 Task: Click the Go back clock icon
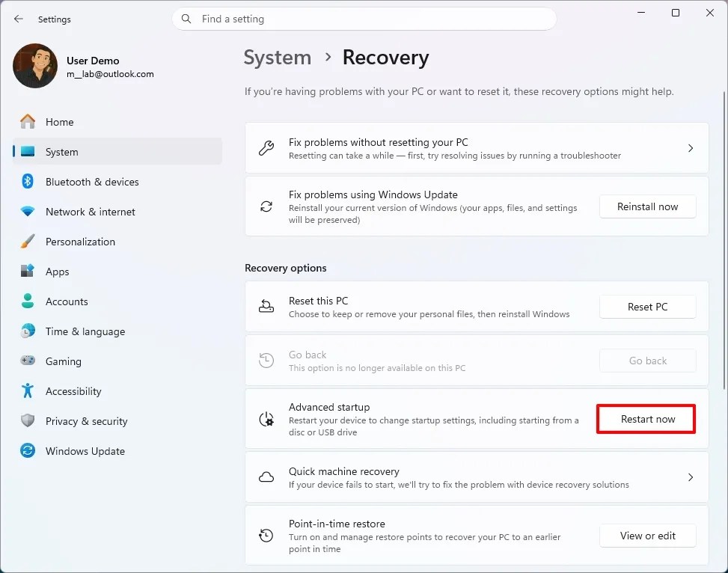[266, 361]
